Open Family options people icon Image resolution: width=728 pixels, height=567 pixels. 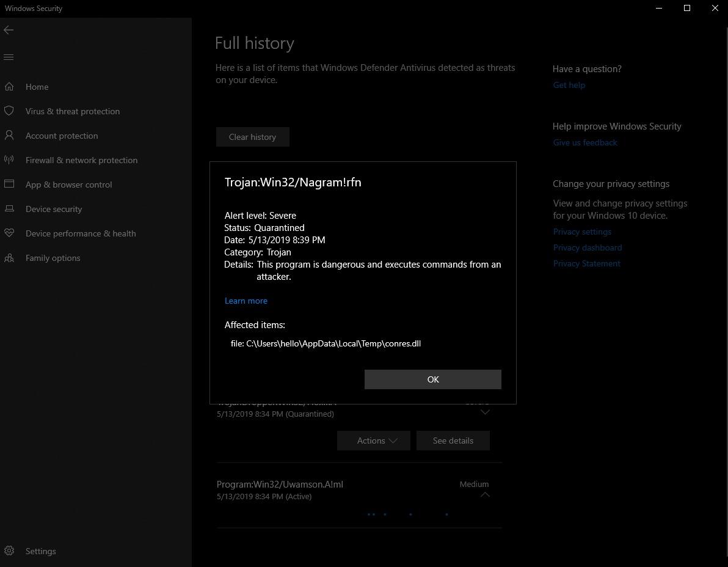pyautogui.click(x=9, y=258)
